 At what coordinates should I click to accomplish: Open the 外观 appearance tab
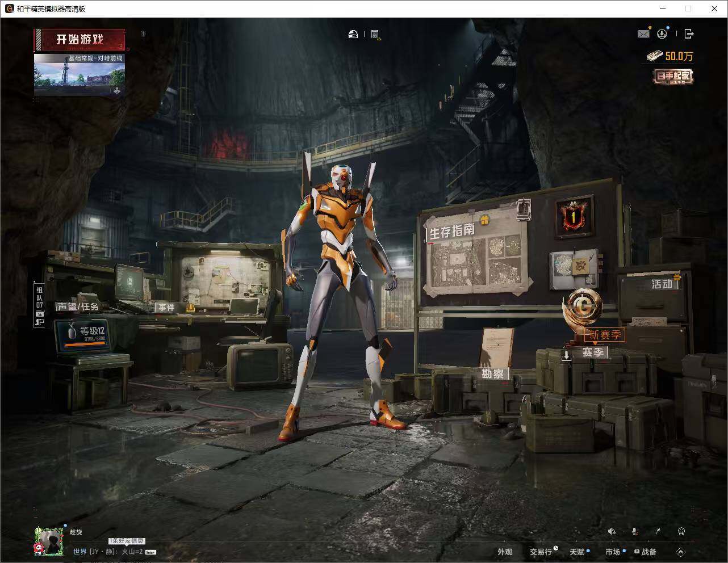tap(505, 552)
